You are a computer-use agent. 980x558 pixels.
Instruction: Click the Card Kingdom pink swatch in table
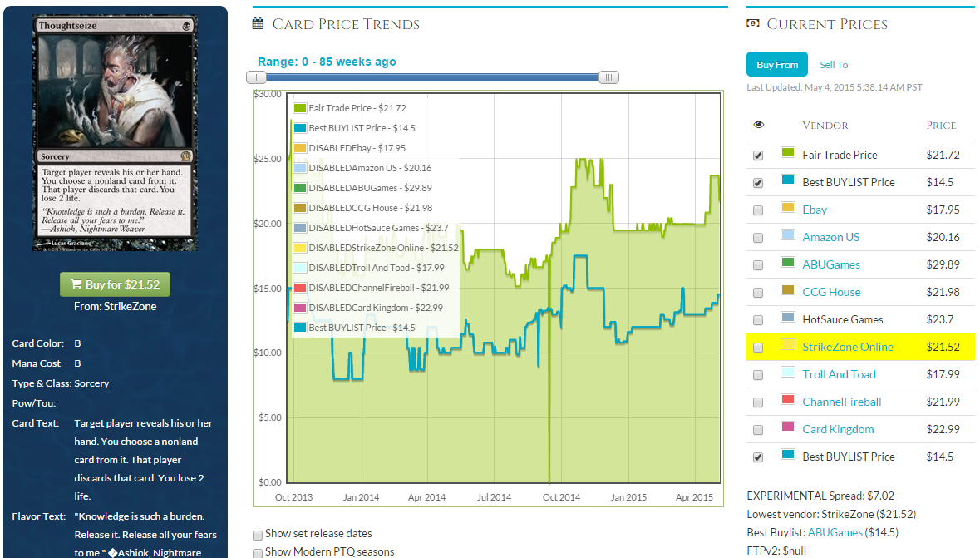tap(787, 427)
